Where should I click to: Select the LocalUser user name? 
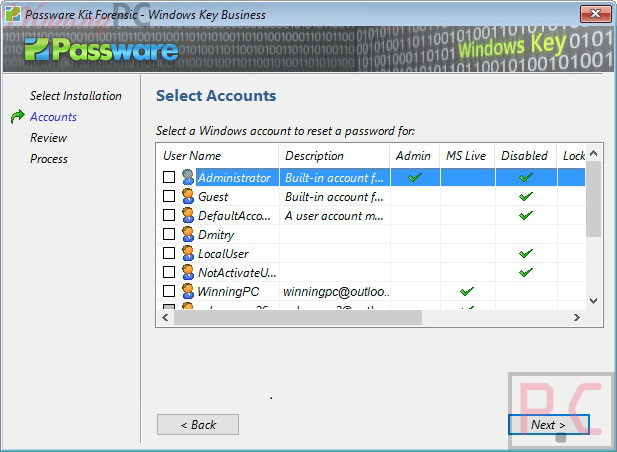(223, 254)
